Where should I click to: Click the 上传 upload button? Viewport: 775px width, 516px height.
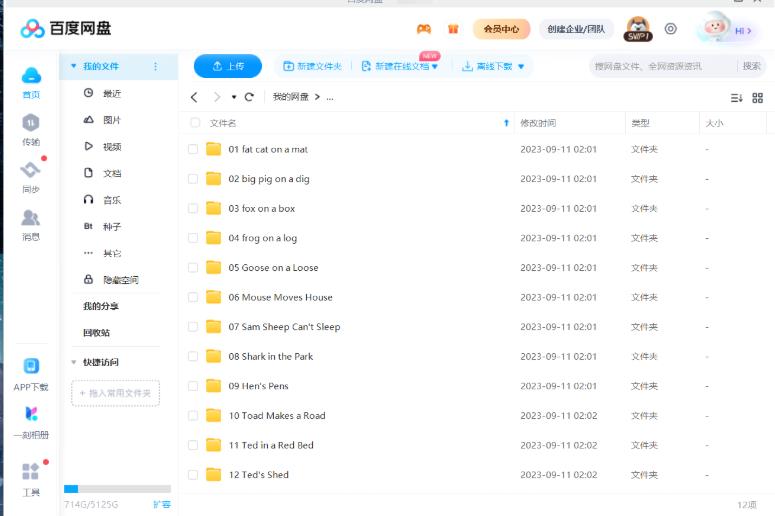[228, 66]
